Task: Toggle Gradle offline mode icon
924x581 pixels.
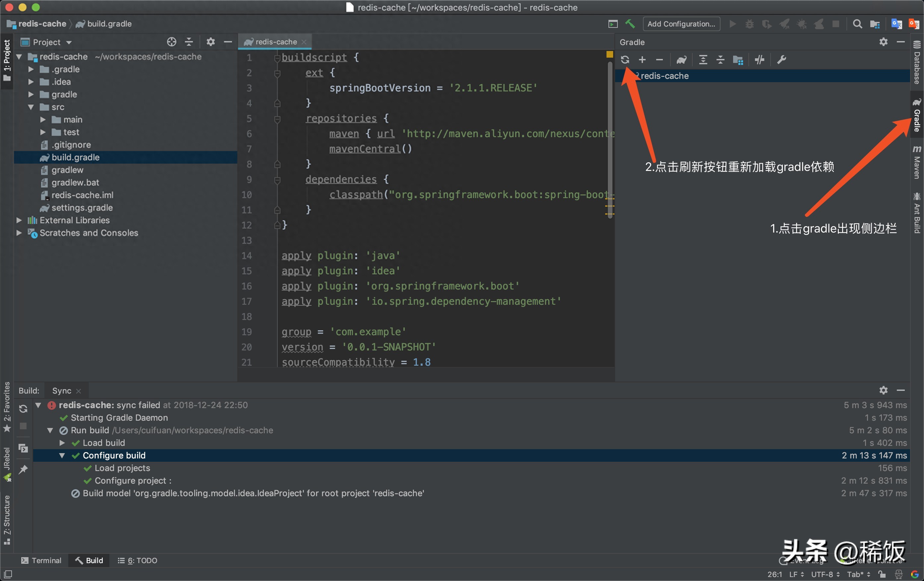Action: coord(759,59)
